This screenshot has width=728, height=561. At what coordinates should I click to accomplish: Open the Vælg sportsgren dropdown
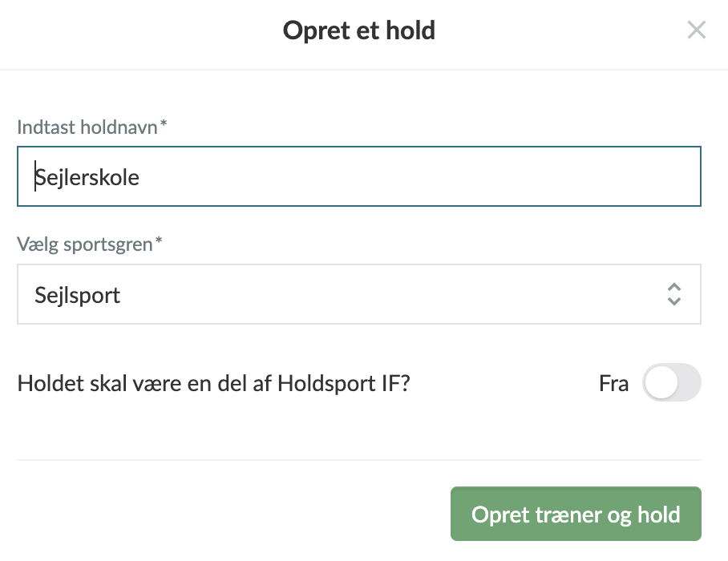click(358, 295)
